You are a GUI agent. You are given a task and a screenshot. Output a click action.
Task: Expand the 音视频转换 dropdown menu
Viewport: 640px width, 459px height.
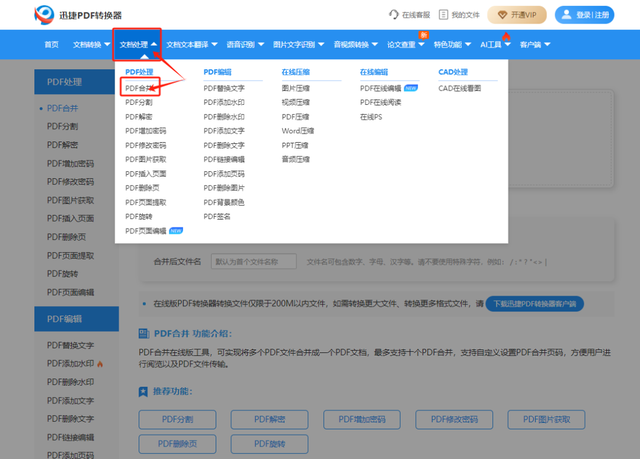pos(356,44)
